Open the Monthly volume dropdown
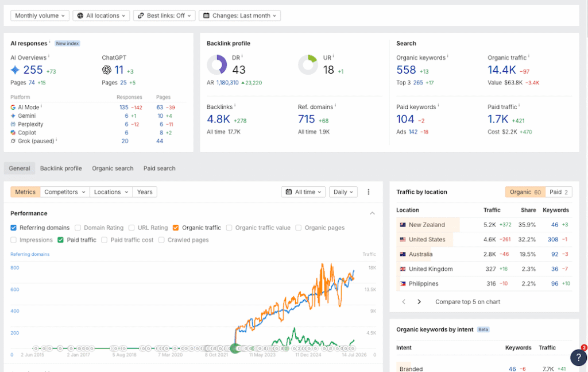Screen dimensions: 588x372 40,16
